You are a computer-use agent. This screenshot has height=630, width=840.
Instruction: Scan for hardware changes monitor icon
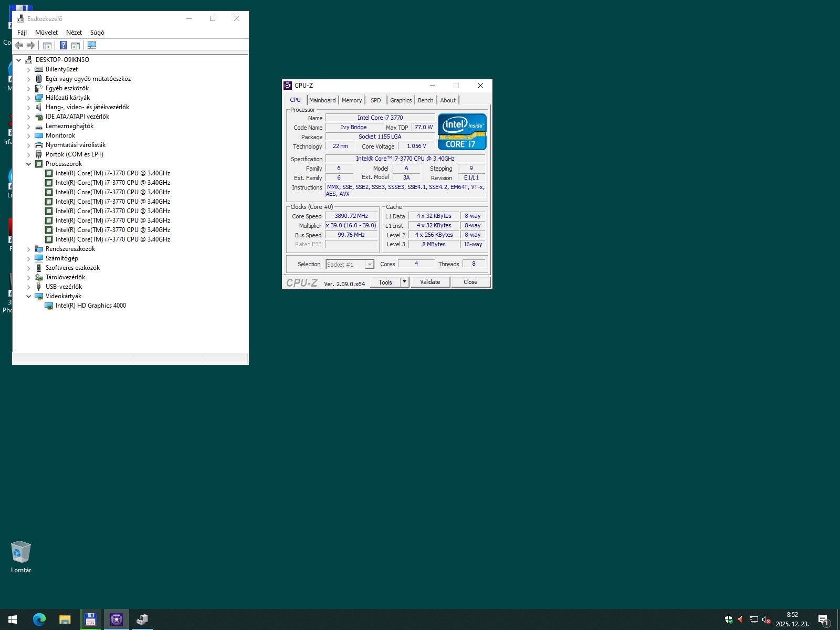(x=92, y=46)
